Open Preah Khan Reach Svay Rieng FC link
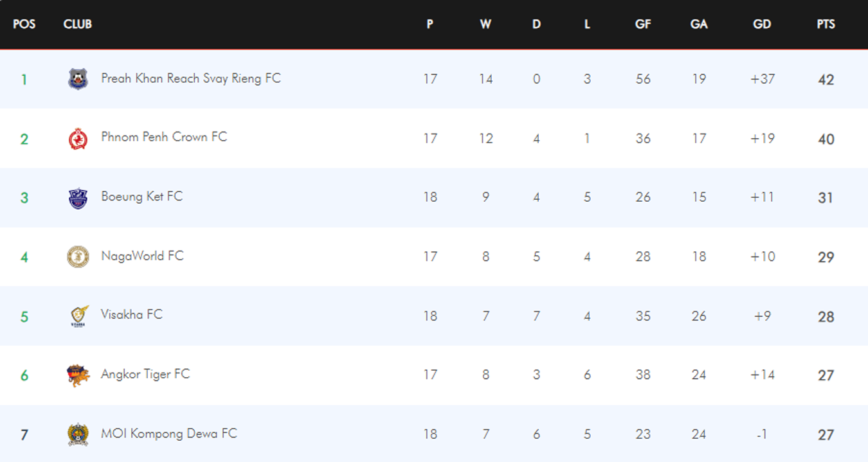The width and height of the screenshot is (868, 462). click(x=191, y=78)
